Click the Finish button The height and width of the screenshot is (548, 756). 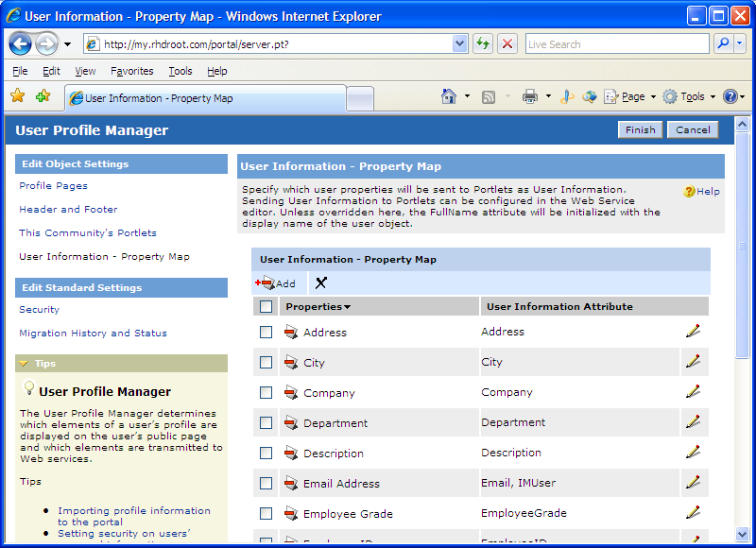click(x=640, y=130)
